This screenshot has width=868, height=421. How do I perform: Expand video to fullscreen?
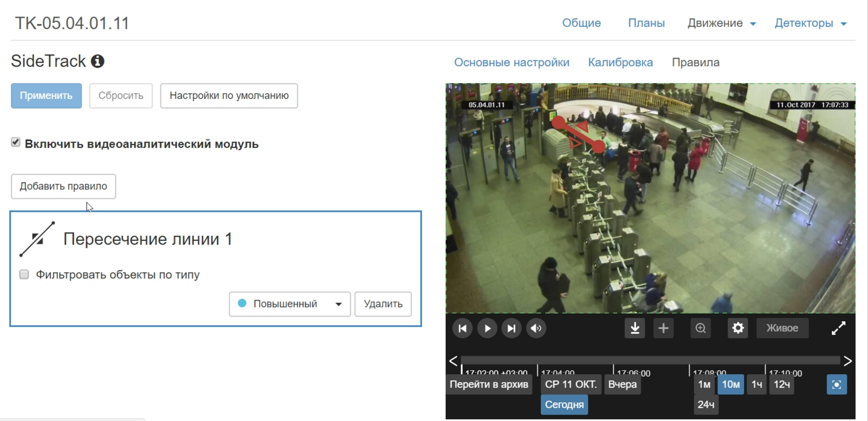click(839, 328)
